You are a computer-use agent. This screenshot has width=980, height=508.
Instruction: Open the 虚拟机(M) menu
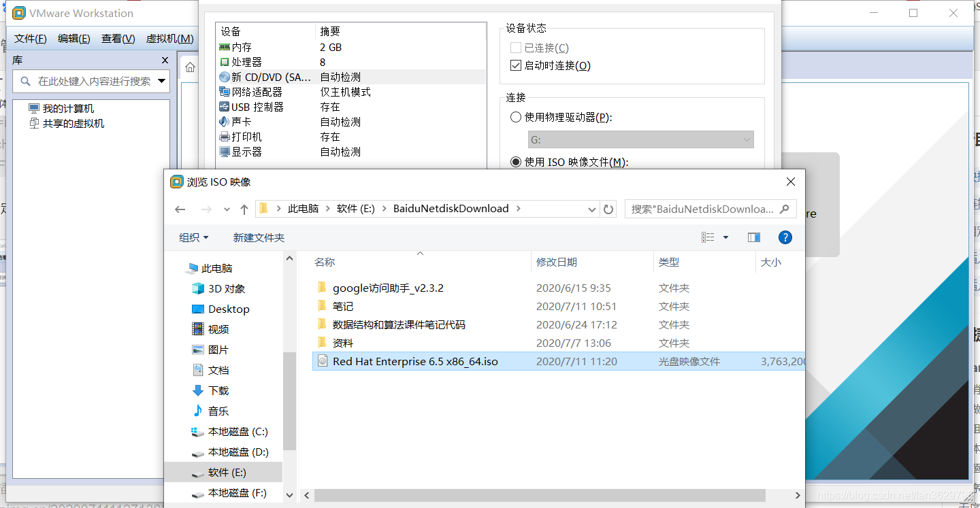pos(170,39)
